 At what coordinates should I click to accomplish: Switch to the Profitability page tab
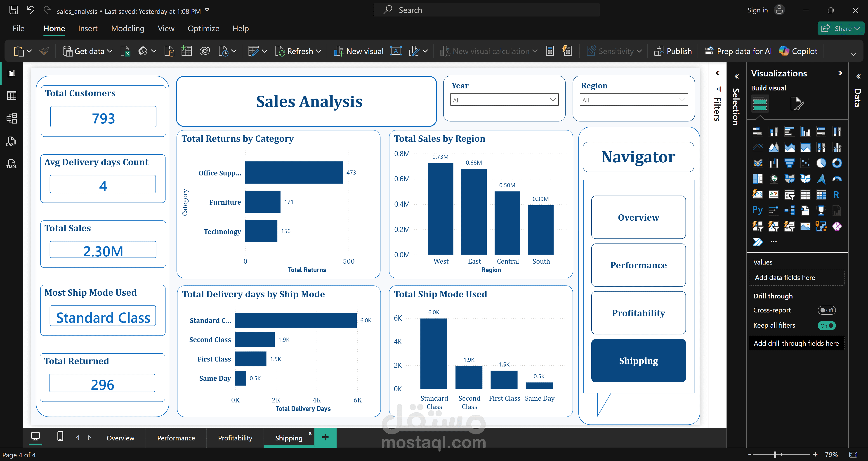pyautogui.click(x=235, y=438)
